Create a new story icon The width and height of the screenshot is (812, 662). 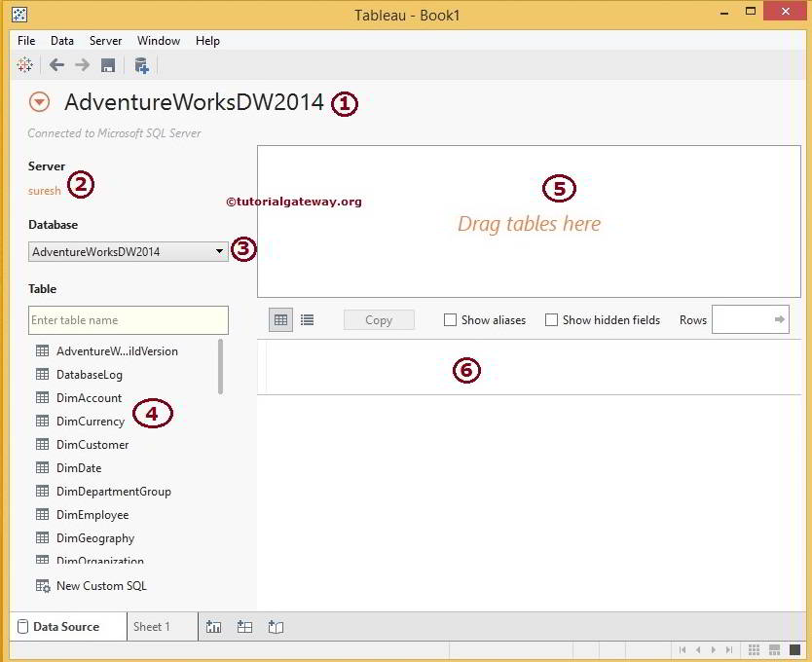pyautogui.click(x=276, y=627)
